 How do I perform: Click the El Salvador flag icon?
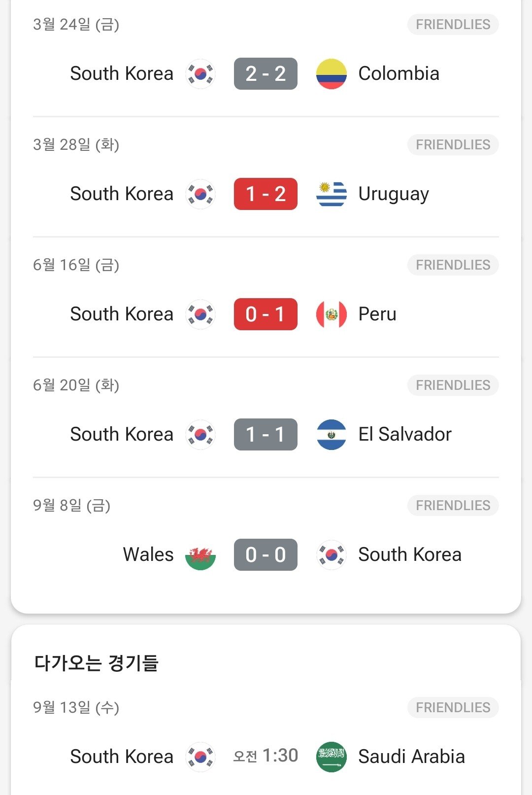[x=331, y=435]
